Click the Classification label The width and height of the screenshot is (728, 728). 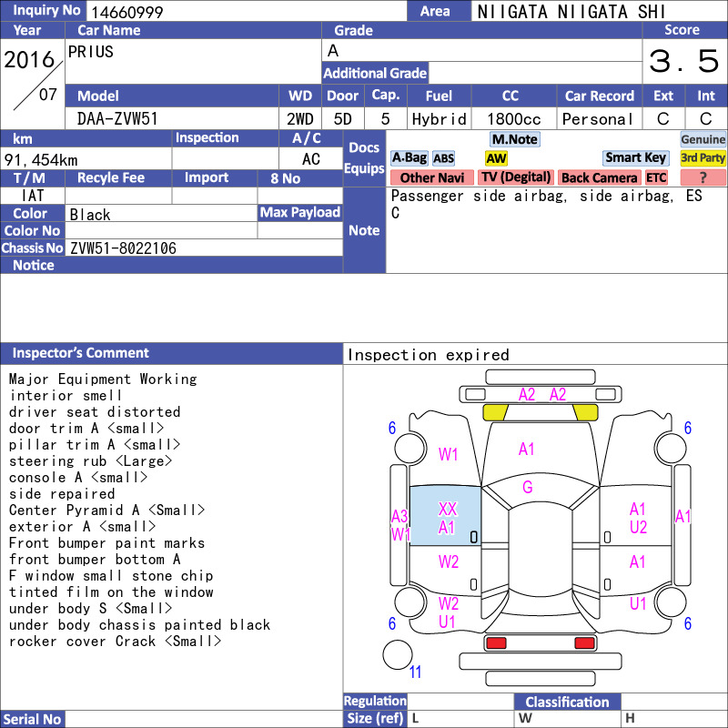pos(567,702)
